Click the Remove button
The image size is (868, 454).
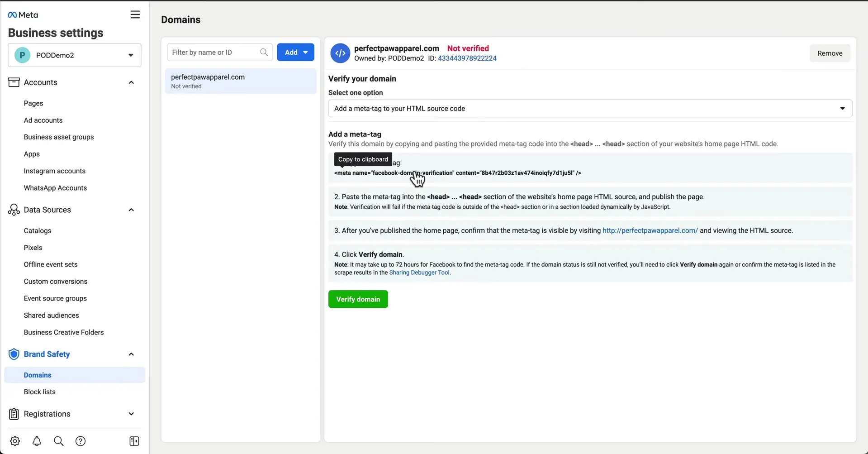(x=830, y=53)
